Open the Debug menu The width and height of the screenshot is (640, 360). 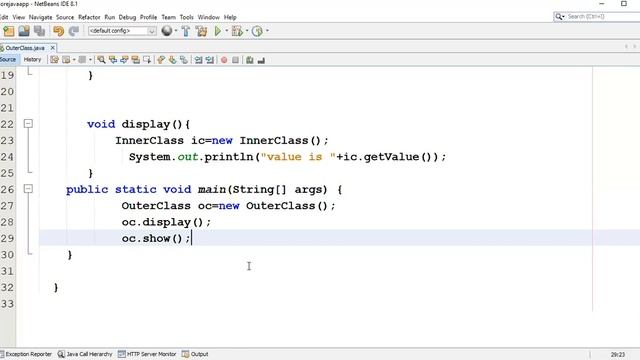coord(127,17)
